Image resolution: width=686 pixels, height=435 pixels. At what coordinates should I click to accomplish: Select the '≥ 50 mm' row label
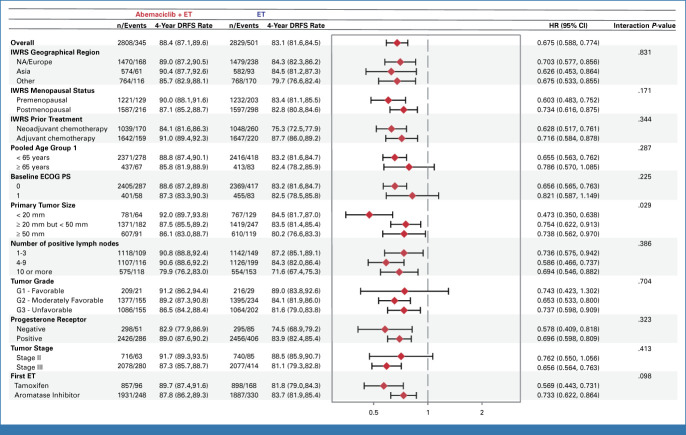coord(30,234)
